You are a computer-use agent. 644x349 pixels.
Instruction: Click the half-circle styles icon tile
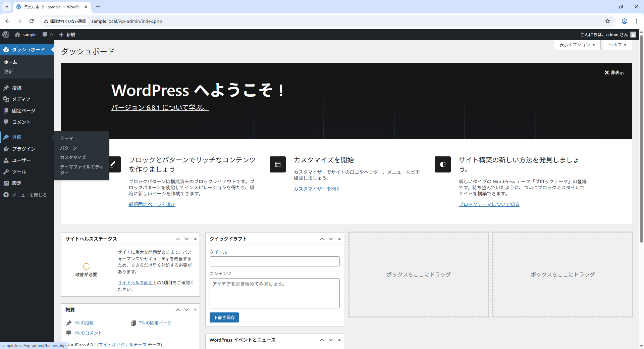point(443,164)
